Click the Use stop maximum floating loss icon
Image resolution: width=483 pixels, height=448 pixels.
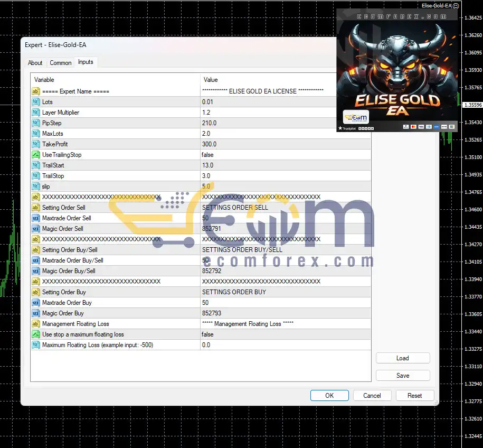[36, 334]
